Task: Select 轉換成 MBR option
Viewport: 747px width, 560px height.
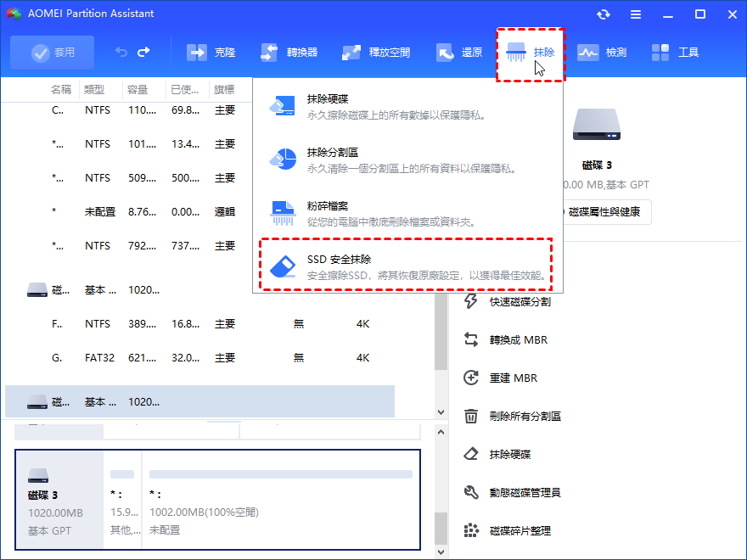Action: (505, 339)
